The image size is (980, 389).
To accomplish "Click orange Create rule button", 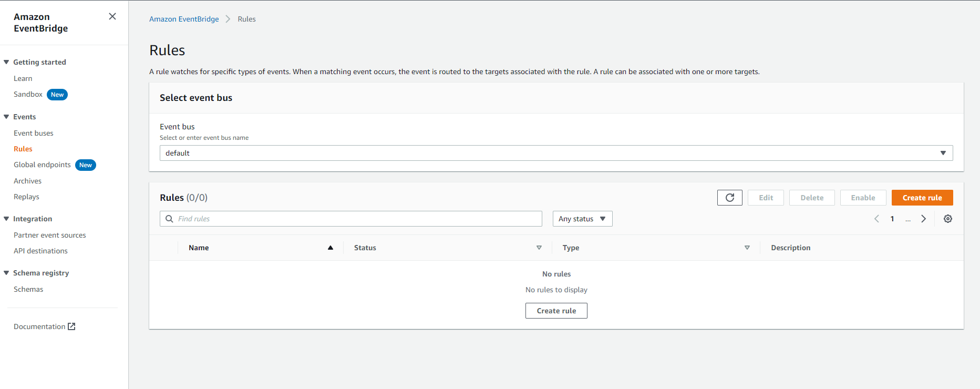I will [x=922, y=198].
